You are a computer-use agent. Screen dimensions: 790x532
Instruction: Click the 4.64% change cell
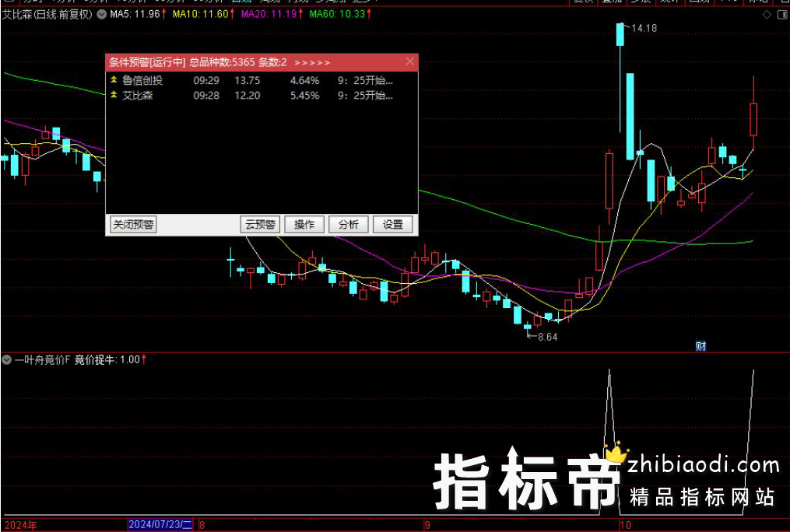click(x=304, y=81)
